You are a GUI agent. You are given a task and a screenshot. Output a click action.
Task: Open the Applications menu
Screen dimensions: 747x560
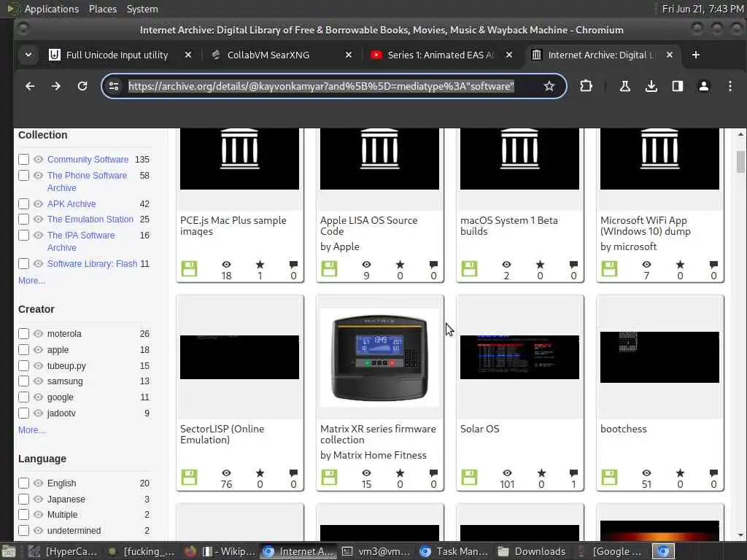[52, 9]
